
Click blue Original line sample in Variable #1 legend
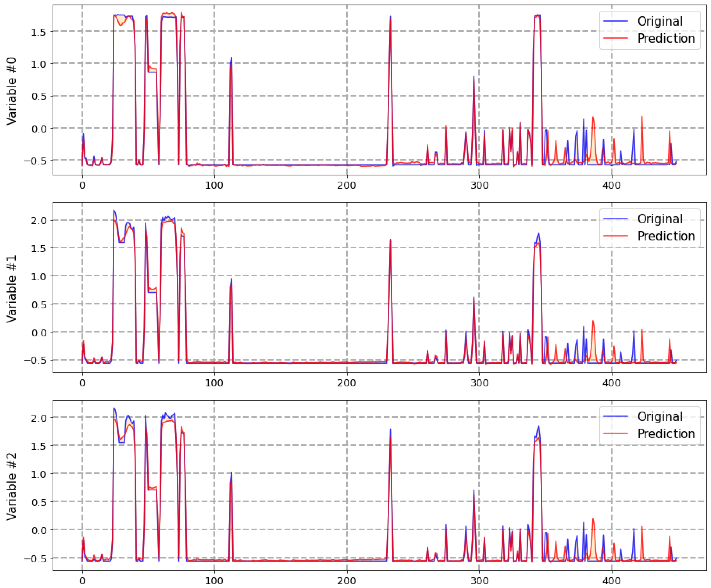pyautogui.click(x=616, y=219)
